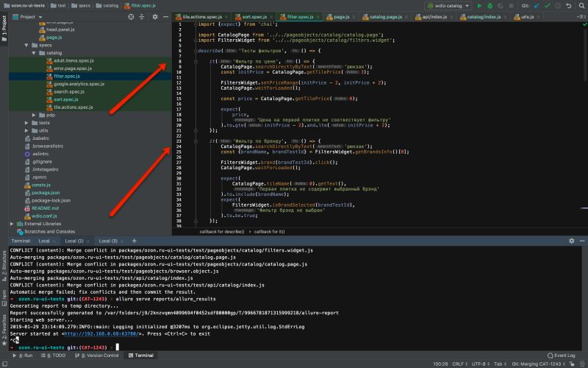Click the terminal scrollbar
This screenshot has height=368, width=588.
584,299
